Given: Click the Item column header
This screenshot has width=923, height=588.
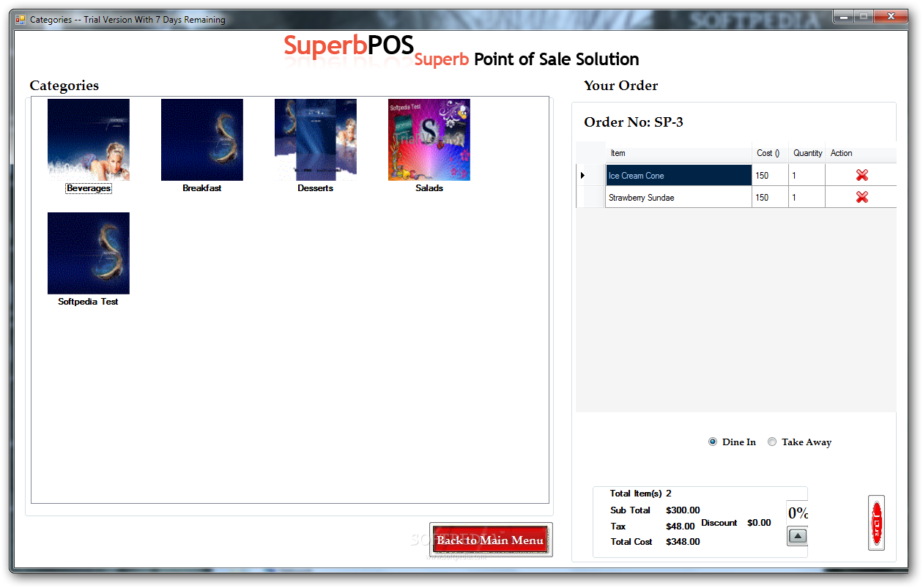Looking at the screenshot, I should tap(678, 153).
